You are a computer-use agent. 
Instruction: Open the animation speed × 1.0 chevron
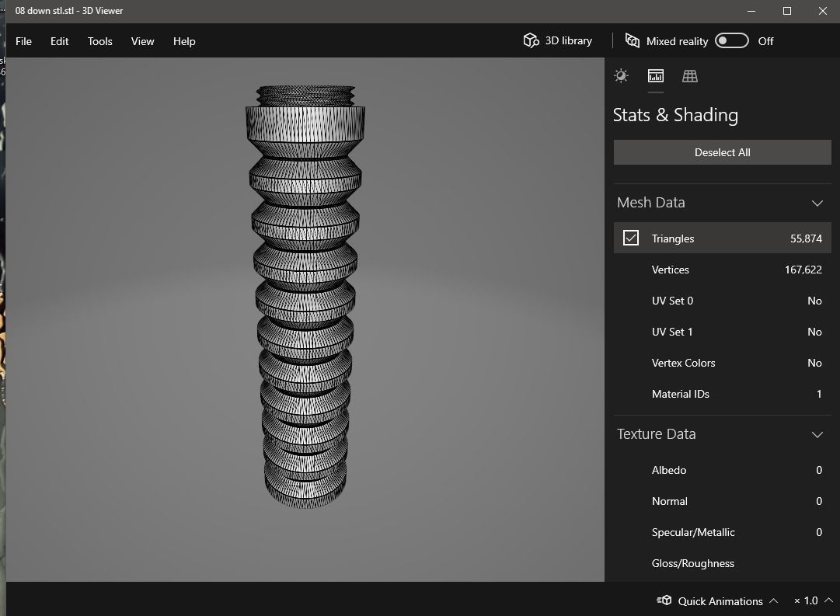pyautogui.click(x=829, y=600)
